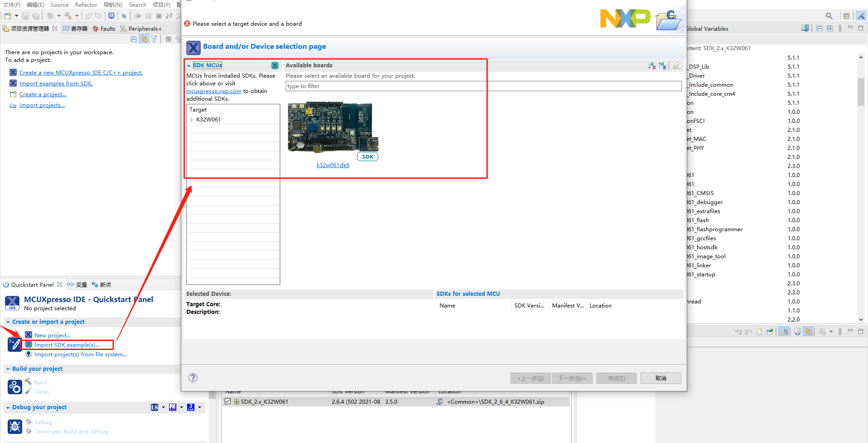Open dropdown arrow next to PE probe
The image size is (868, 443).
point(181,407)
